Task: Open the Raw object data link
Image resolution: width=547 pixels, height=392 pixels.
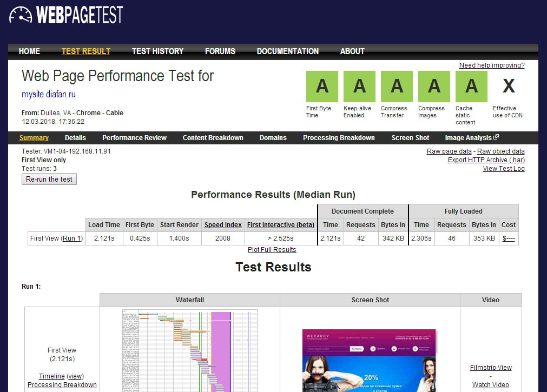Action: pyautogui.click(x=501, y=151)
